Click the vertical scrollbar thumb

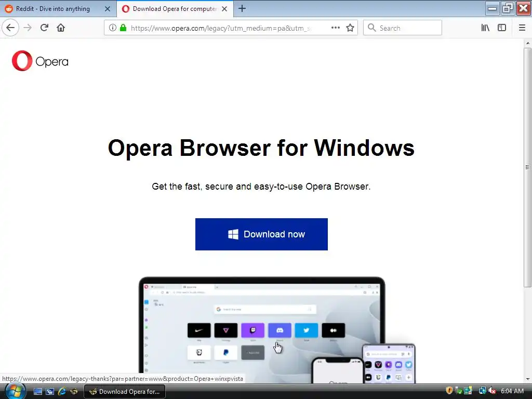(x=528, y=168)
